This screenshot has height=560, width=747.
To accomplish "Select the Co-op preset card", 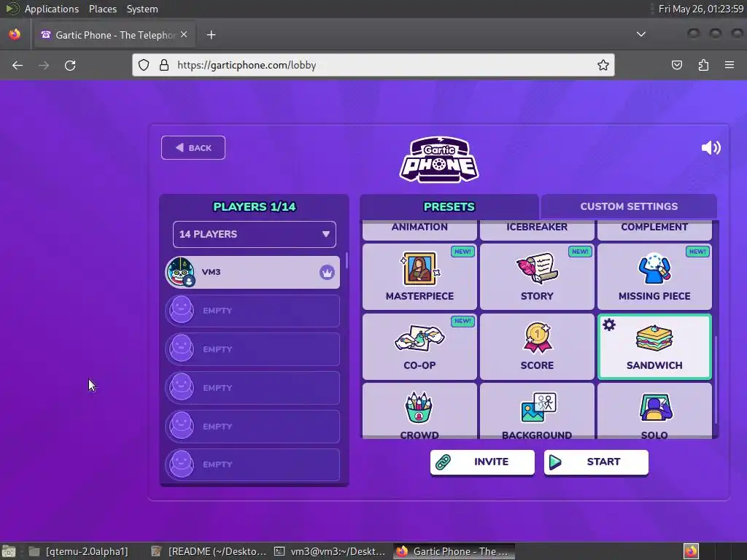I will 419,346.
